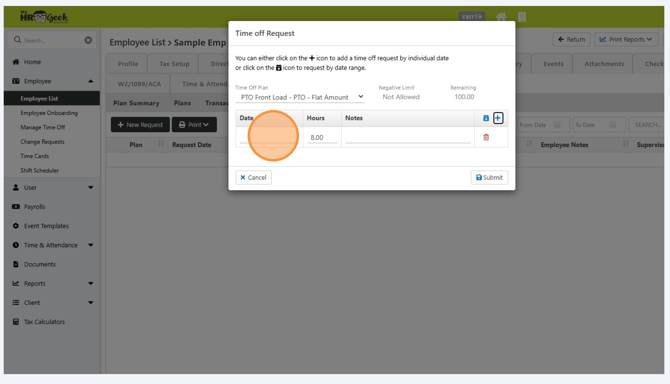This screenshot has width=670, height=384.
Task: Click the Hours field showing 8.00
Action: [322, 138]
